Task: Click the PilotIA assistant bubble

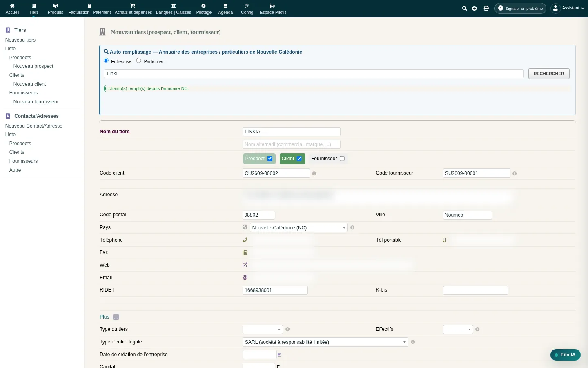Action: pyautogui.click(x=566, y=355)
